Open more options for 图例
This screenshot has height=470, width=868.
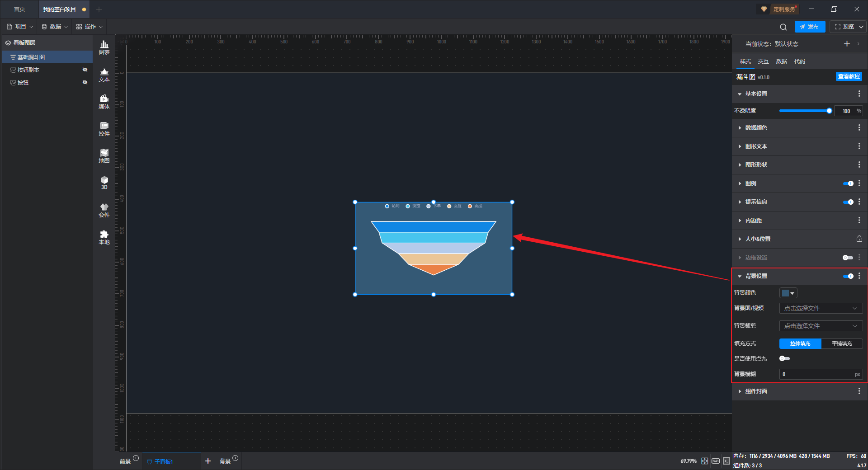[x=859, y=183]
